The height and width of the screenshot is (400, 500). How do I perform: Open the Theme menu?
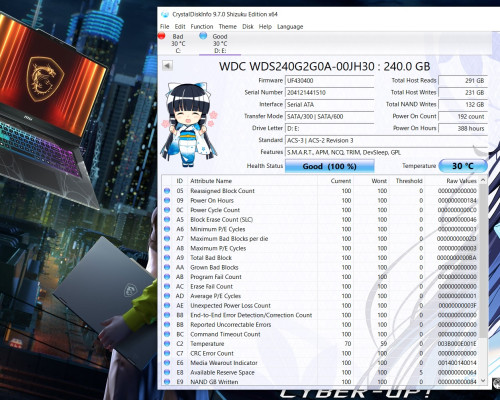(x=228, y=27)
